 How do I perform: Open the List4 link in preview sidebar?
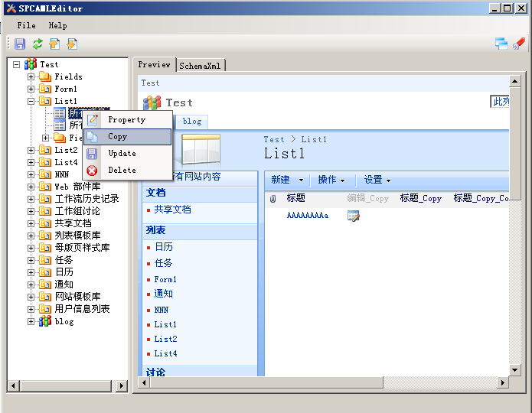[x=165, y=353]
